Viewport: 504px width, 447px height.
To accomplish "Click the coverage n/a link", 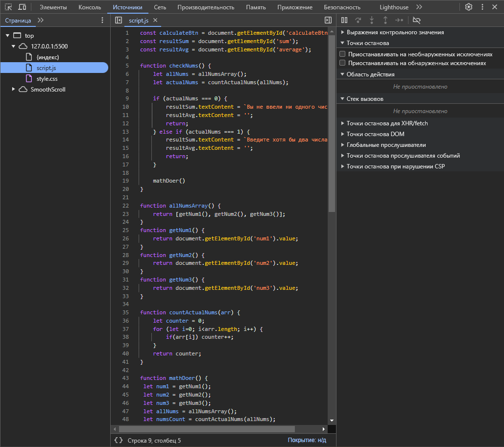I will (307, 440).
